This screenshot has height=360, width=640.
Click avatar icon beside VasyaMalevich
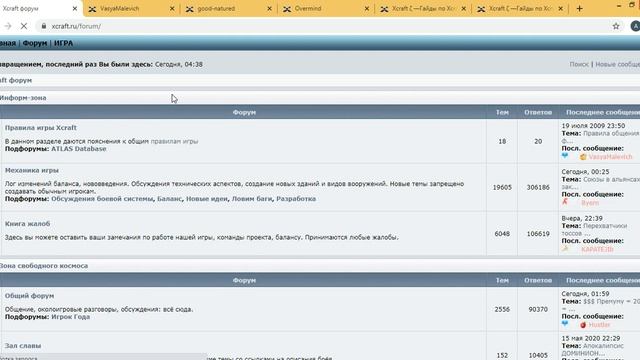point(583,157)
